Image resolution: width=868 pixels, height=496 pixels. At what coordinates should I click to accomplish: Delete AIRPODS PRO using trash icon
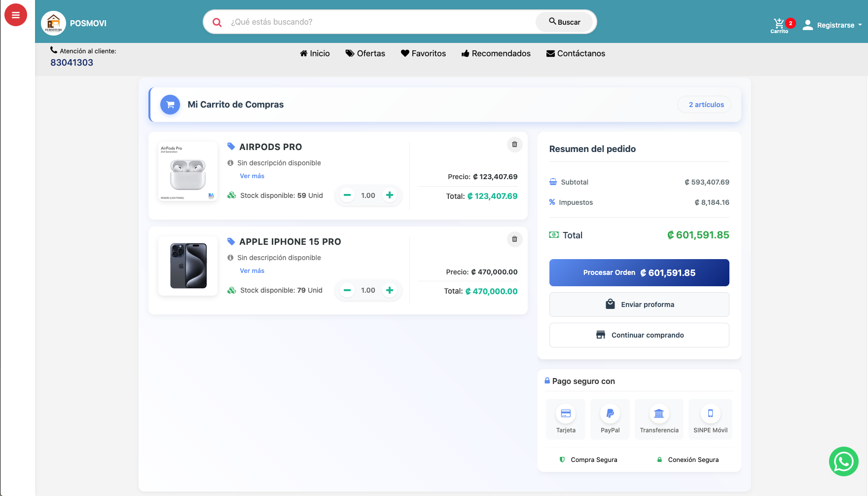(x=514, y=145)
